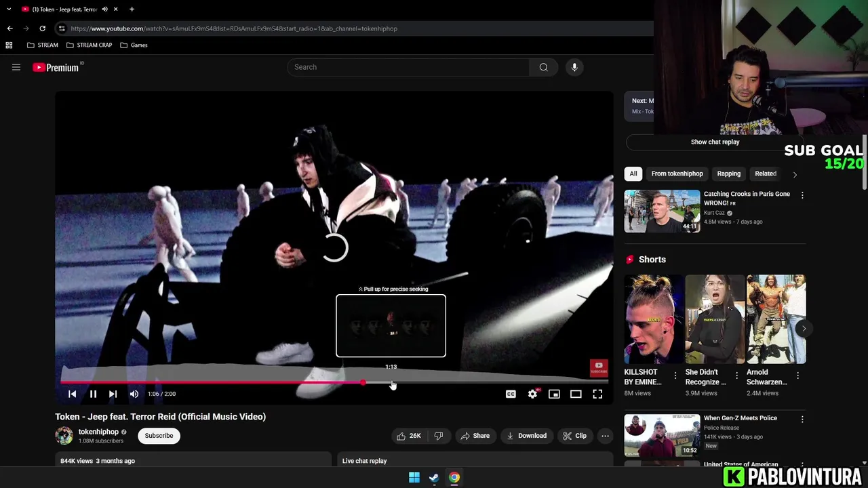Open menu for Catching Crooks video
This screenshot has width=868, height=488.
click(x=802, y=195)
